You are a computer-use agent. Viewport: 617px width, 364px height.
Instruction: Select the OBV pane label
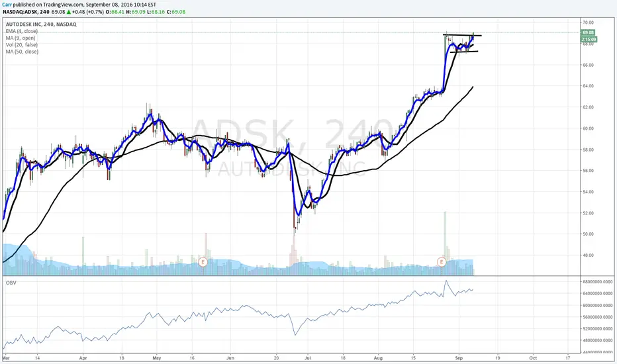click(x=11, y=283)
